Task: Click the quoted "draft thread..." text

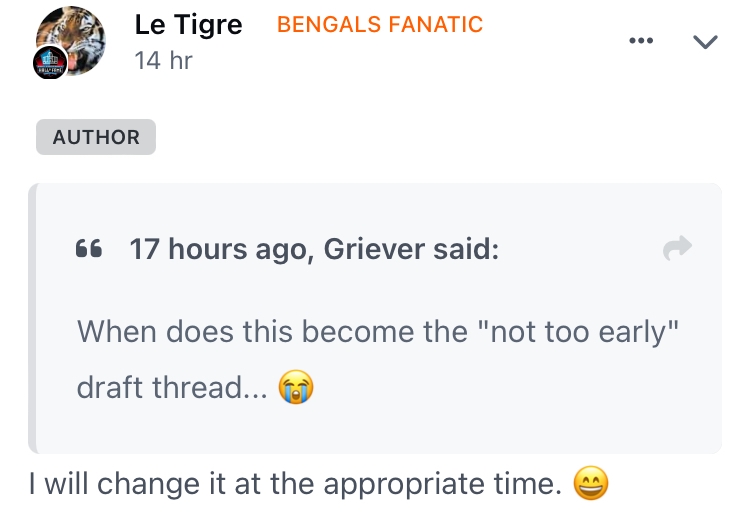Action: [x=172, y=387]
